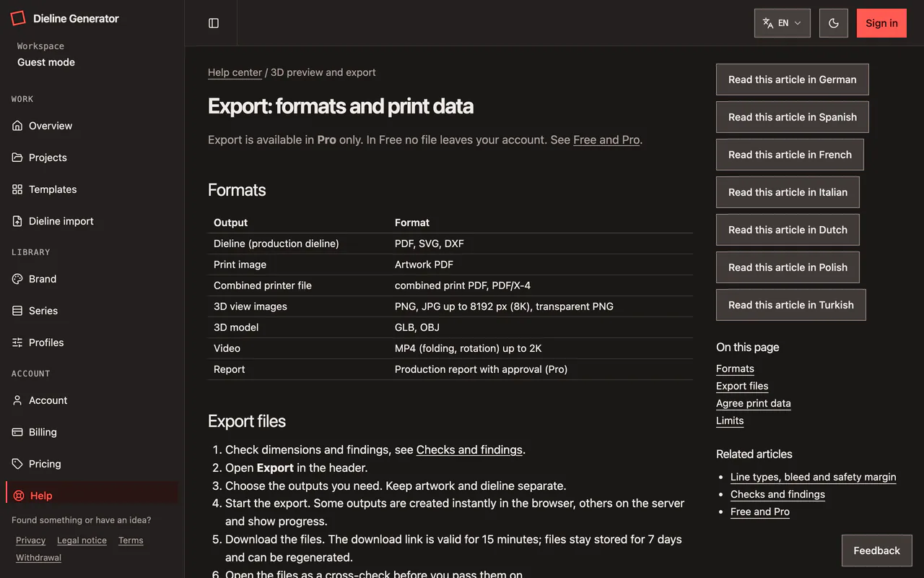Click the Profiles sliders icon
924x578 pixels.
click(x=17, y=342)
